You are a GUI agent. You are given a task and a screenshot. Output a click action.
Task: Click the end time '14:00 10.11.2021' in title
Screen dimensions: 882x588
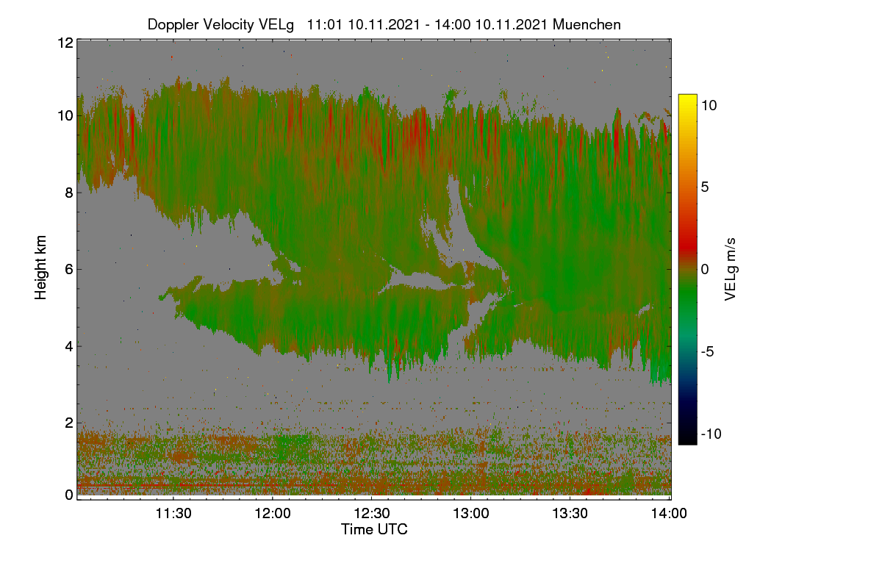tap(489, 24)
